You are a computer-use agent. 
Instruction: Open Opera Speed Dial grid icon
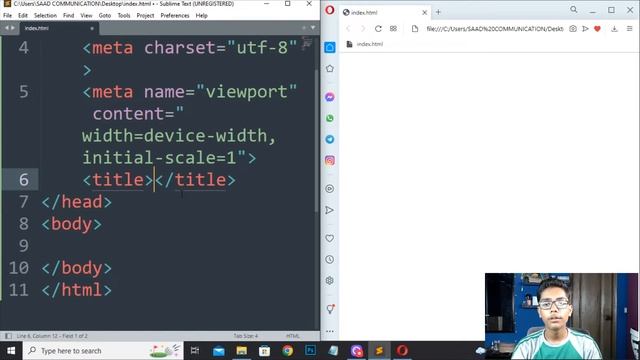point(393,29)
